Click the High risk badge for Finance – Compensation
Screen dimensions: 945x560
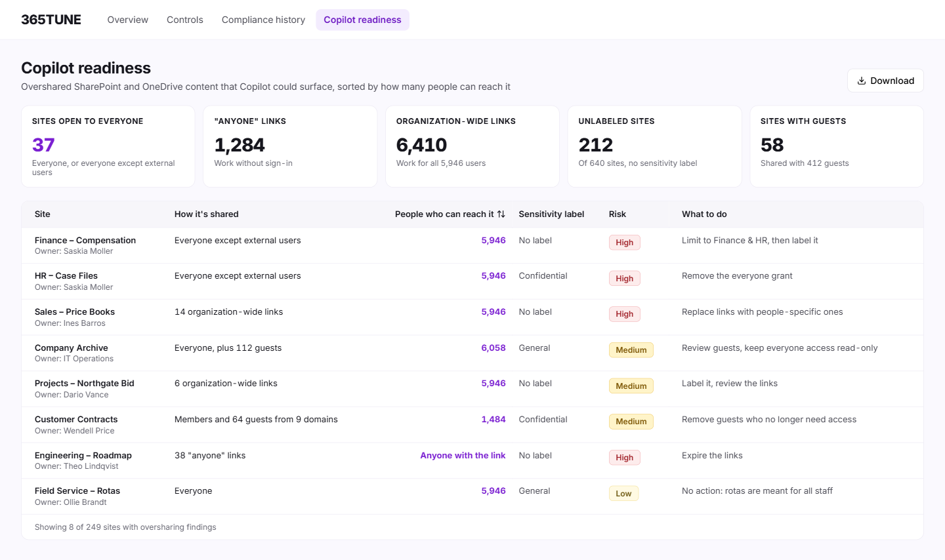coord(625,243)
